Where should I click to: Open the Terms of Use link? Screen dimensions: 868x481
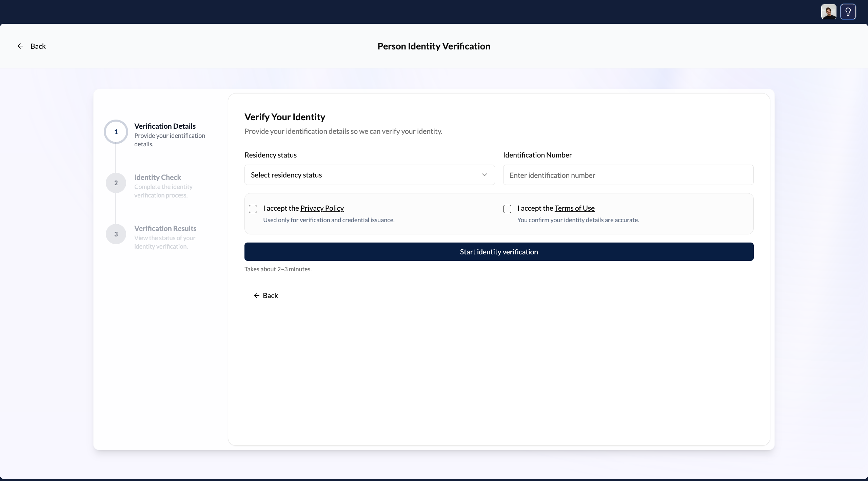pos(575,208)
